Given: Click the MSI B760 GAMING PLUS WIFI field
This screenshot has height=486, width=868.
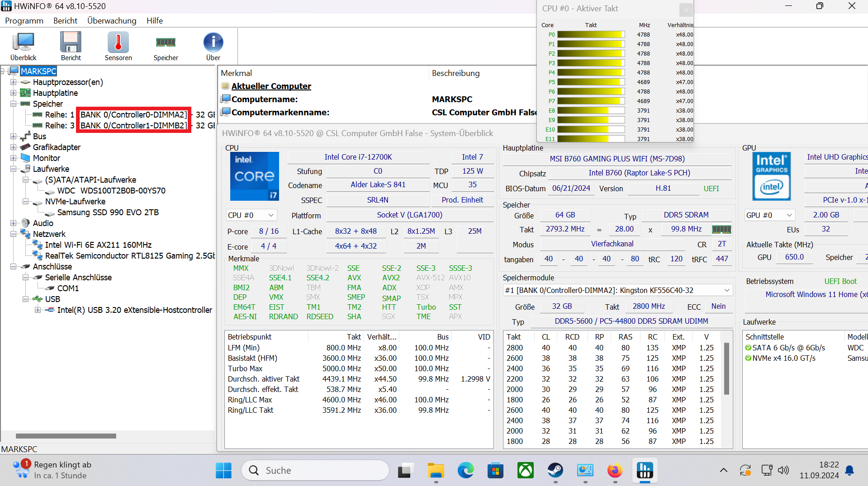Looking at the screenshot, I should 617,159.
